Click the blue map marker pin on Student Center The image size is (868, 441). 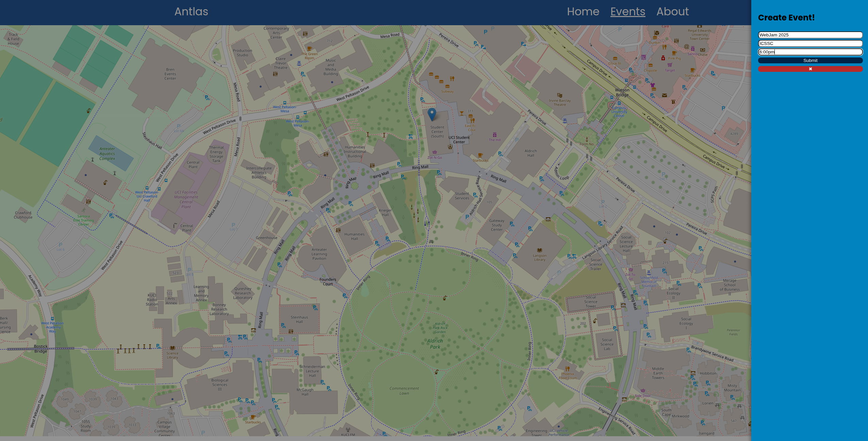(x=432, y=114)
